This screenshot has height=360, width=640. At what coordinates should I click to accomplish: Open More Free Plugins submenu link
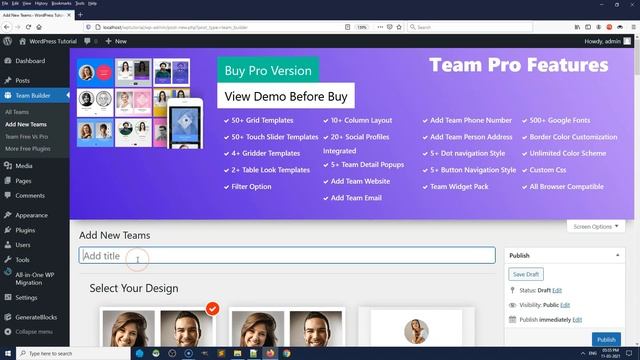(28, 149)
